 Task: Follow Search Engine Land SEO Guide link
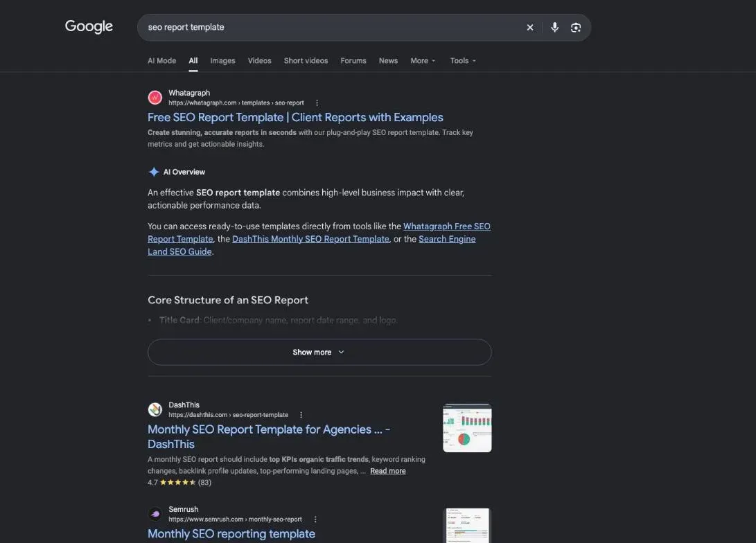[311, 245]
